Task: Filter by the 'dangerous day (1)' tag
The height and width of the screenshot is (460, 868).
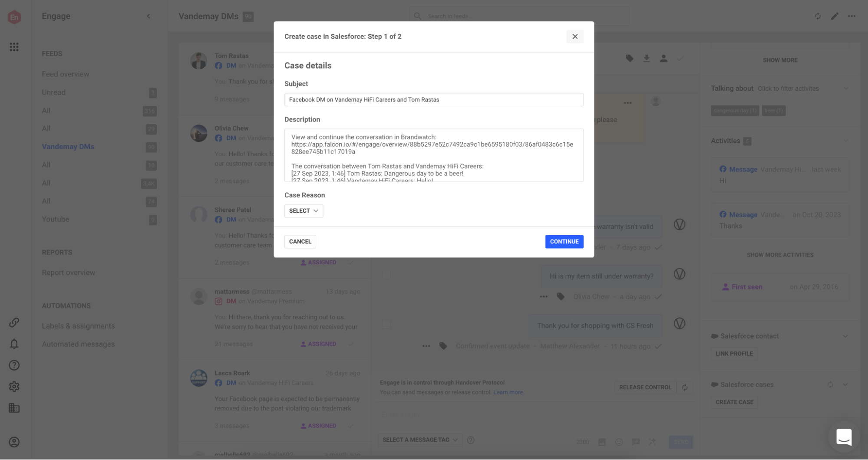Action: point(735,111)
